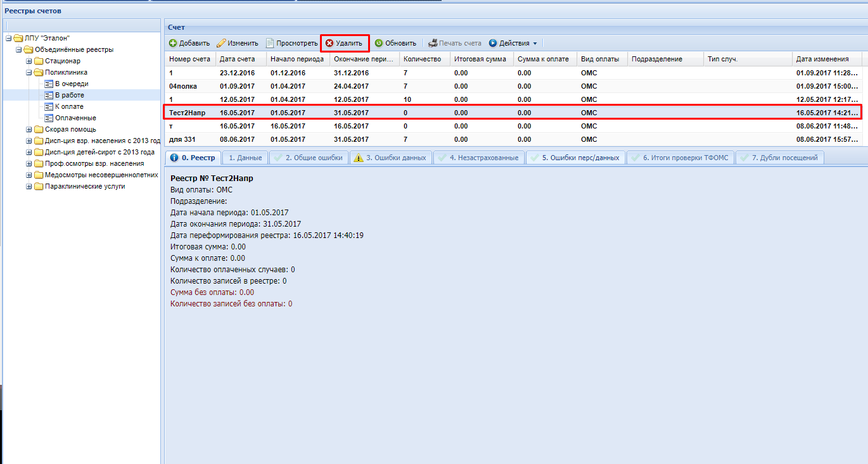Image resolution: width=868 pixels, height=464 pixels.
Task: Click the document View icon
Action: 270,43
